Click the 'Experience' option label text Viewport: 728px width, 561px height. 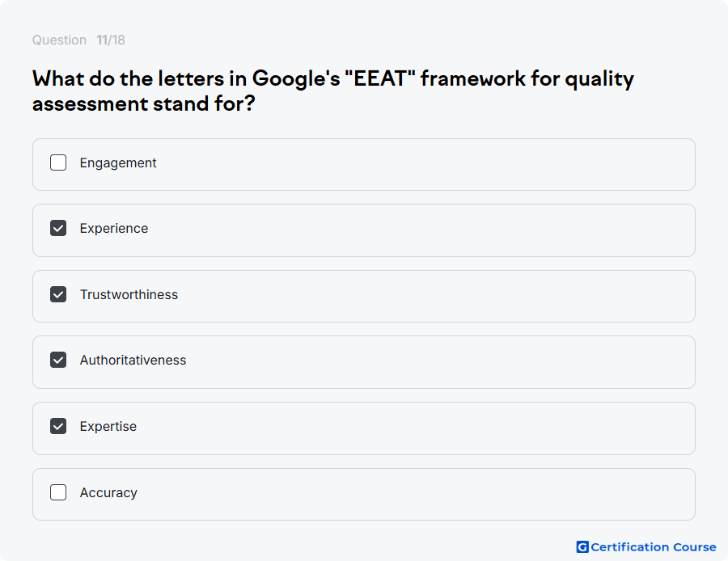[x=114, y=229]
